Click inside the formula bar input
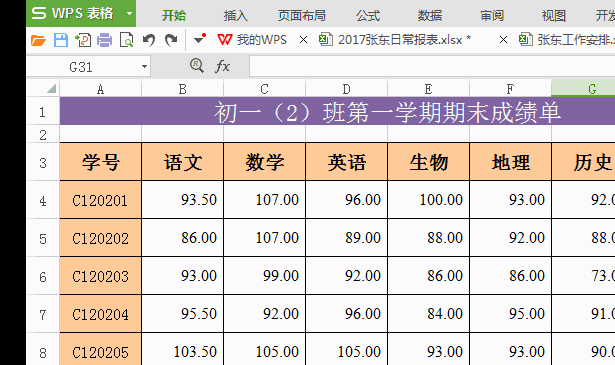This screenshot has height=365, width=615. [x=432, y=66]
